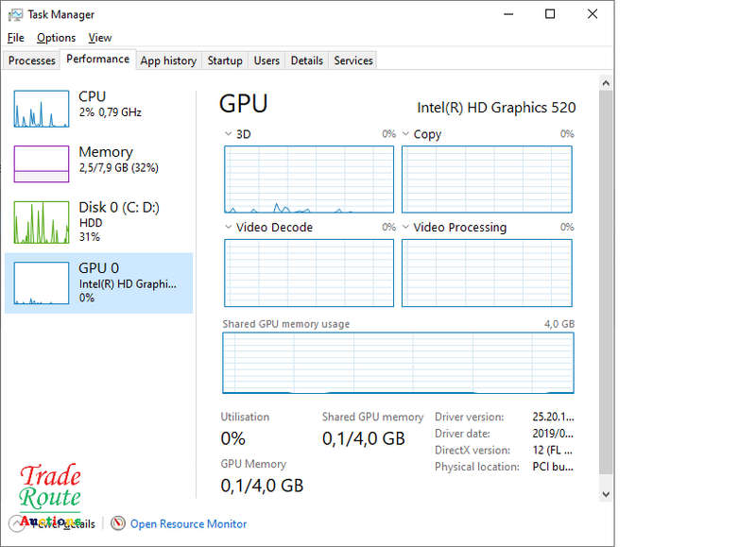Click the Copy engine graph

[487, 179]
